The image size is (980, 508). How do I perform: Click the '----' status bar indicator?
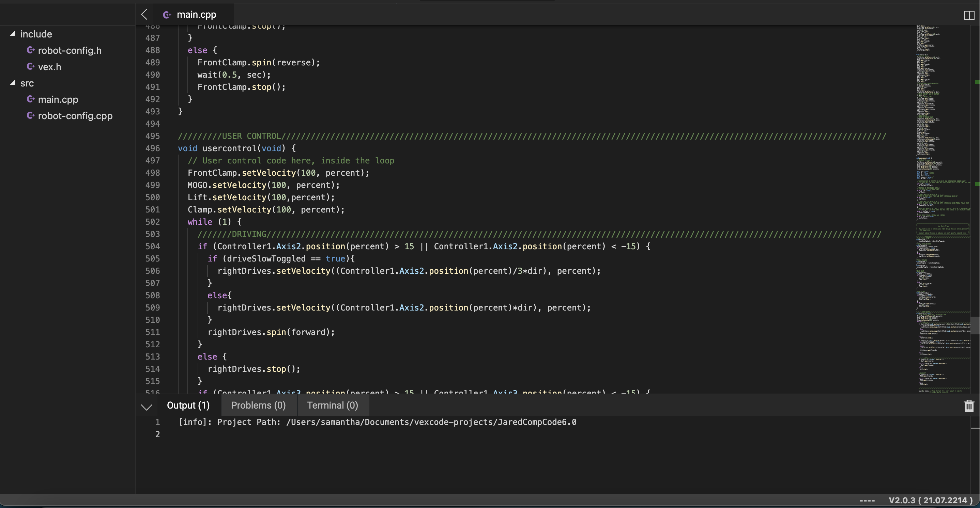tap(867, 501)
